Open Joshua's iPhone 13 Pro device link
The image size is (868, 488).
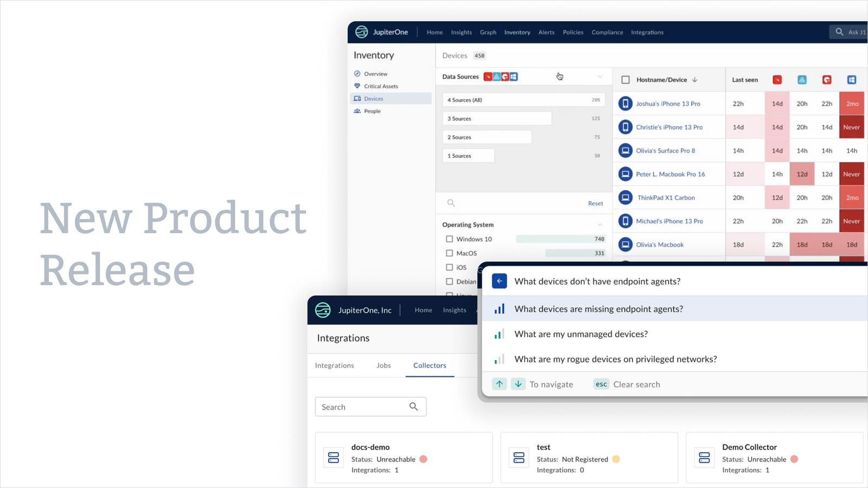coord(668,104)
